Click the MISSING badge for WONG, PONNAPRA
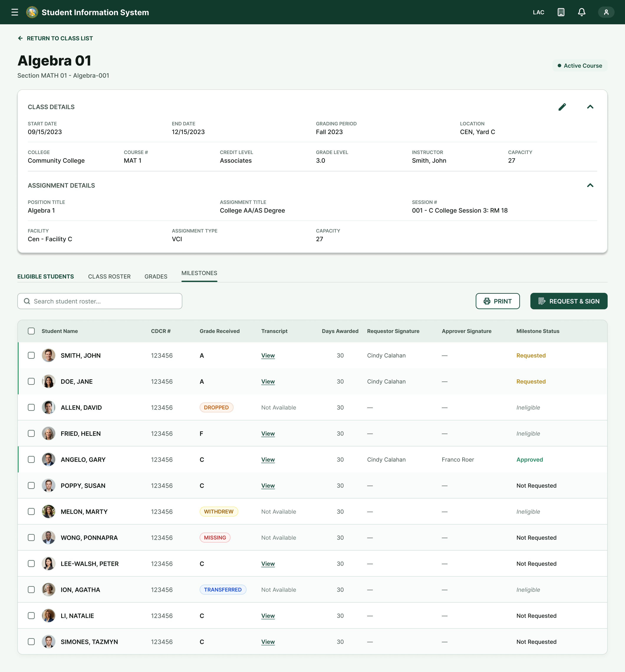 click(215, 538)
